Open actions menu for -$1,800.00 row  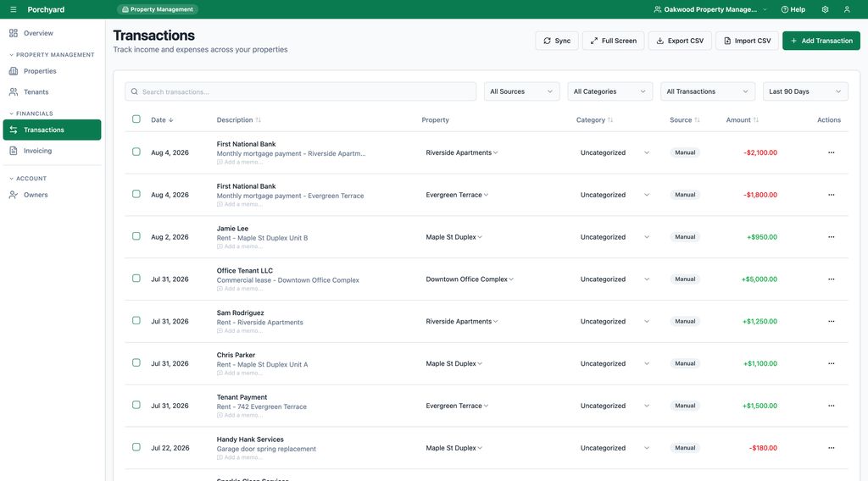[831, 195]
